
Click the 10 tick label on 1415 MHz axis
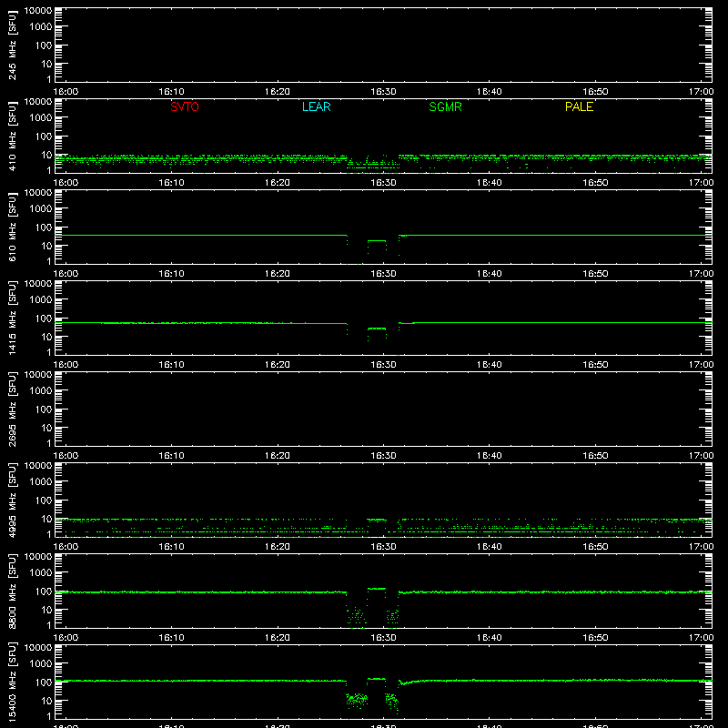point(46,337)
